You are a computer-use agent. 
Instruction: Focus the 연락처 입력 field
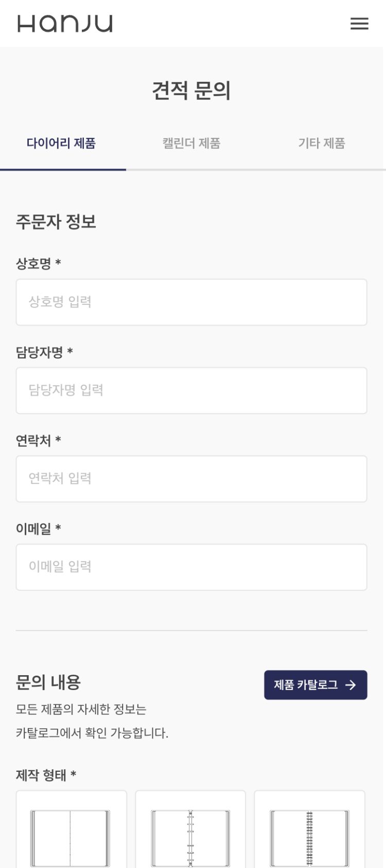[x=191, y=479]
